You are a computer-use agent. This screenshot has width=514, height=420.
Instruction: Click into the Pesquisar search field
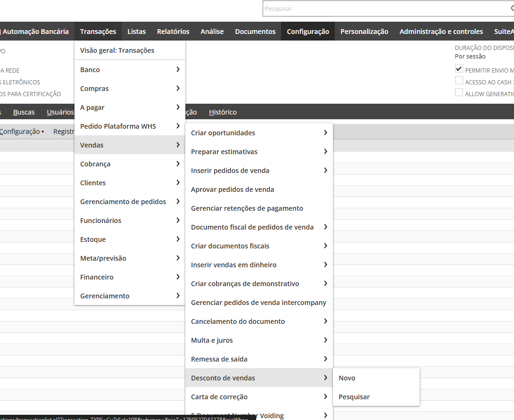(x=382, y=8)
